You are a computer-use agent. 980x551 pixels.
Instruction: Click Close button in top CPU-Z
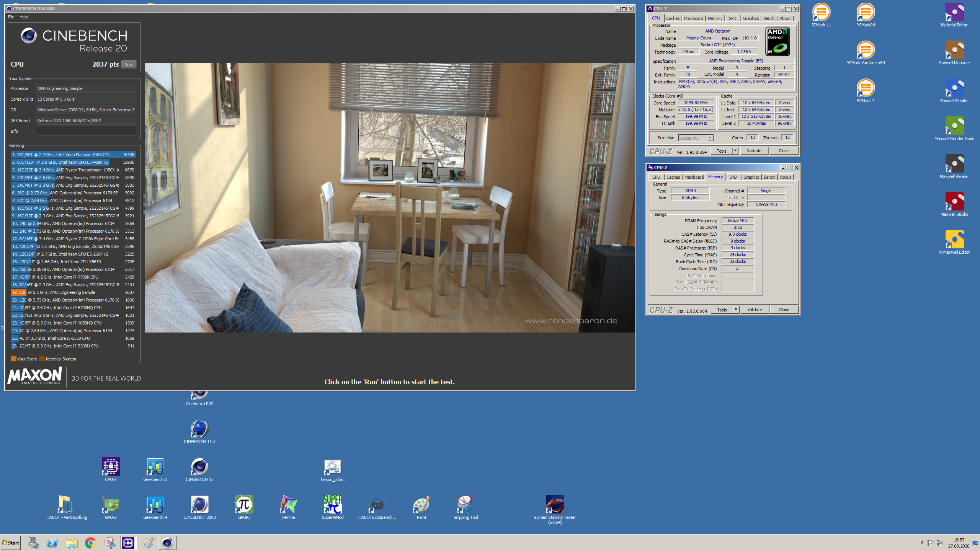(784, 151)
